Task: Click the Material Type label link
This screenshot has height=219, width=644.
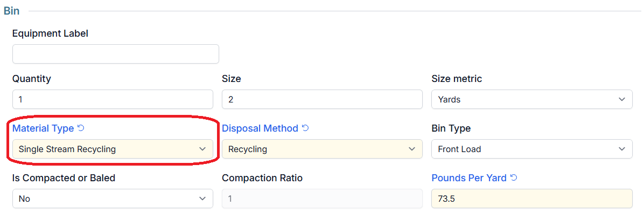Action: [x=43, y=128]
